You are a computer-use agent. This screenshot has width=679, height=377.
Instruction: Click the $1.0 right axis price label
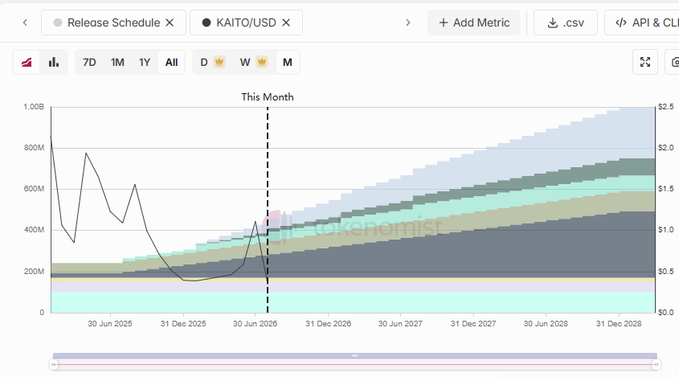coord(666,230)
